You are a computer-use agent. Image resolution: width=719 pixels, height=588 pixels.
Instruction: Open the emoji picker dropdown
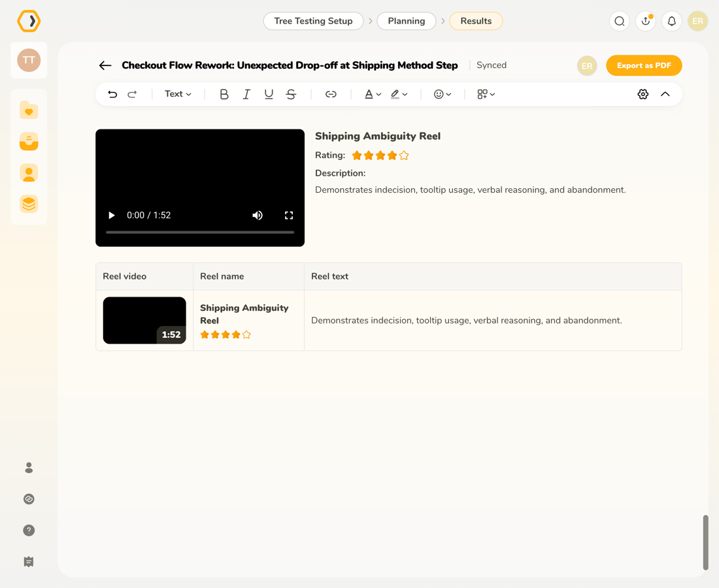pos(443,94)
